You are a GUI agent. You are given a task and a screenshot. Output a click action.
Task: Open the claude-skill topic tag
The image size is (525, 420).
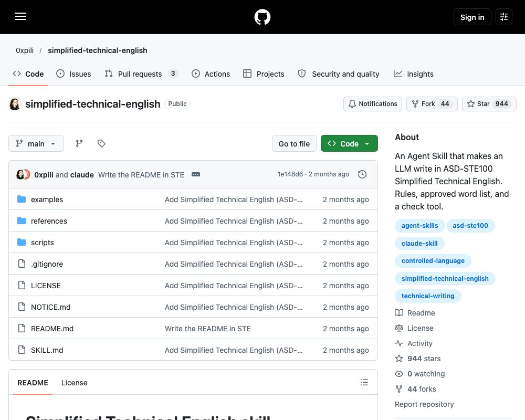tap(419, 244)
